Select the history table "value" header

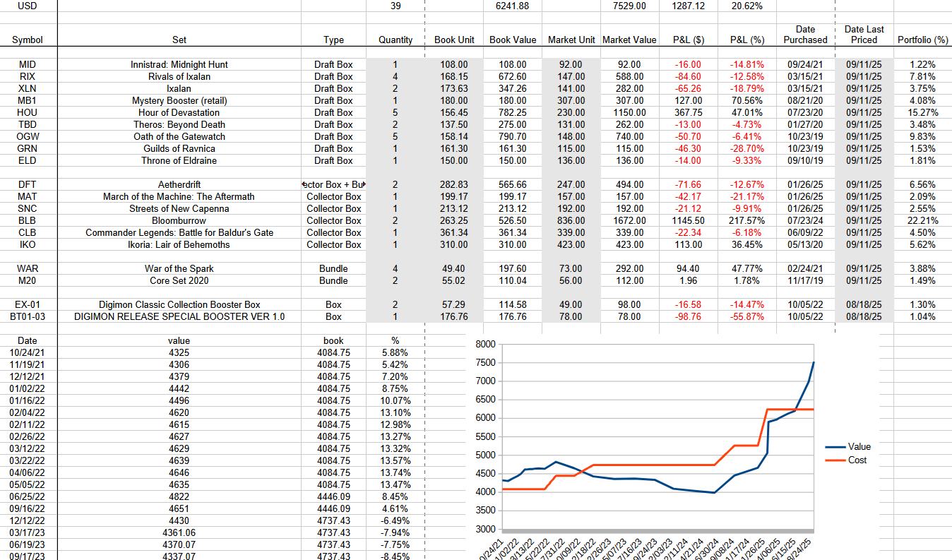coord(179,340)
